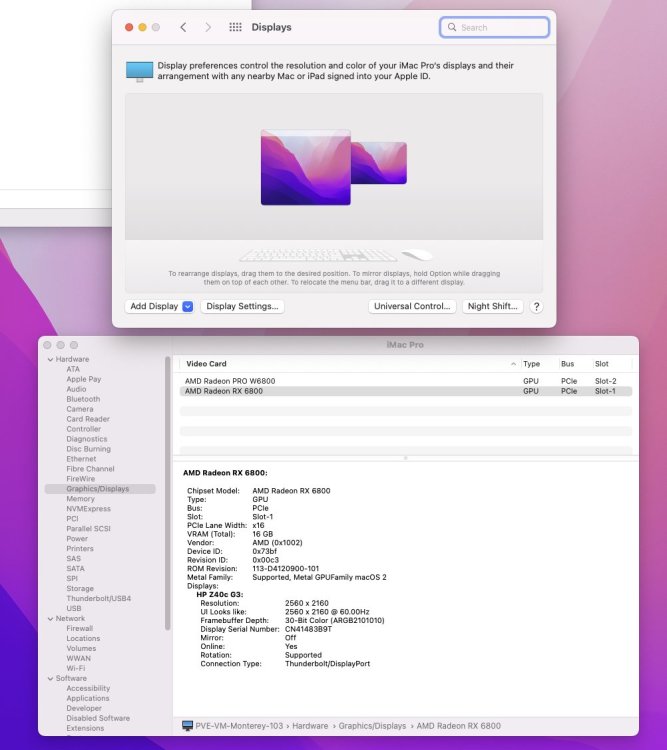The width and height of the screenshot is (667, 750).
Task: Select Camera in sidebar
Action: [x=80, y=409]
